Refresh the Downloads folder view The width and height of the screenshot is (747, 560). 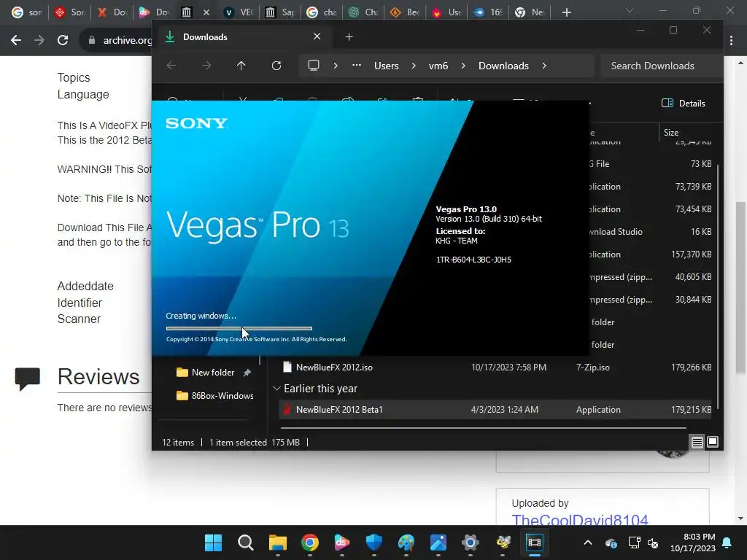(276, 66)
